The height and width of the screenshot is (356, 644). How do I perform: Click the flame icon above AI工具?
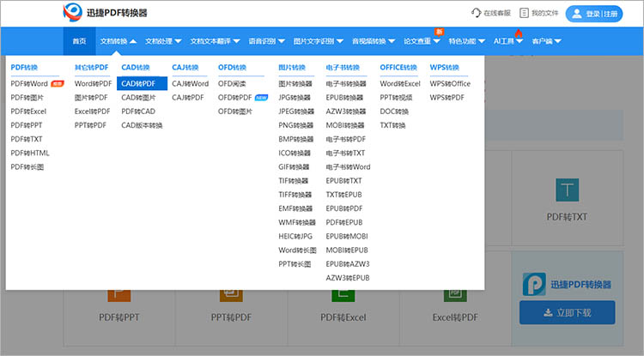click(519, 33)
